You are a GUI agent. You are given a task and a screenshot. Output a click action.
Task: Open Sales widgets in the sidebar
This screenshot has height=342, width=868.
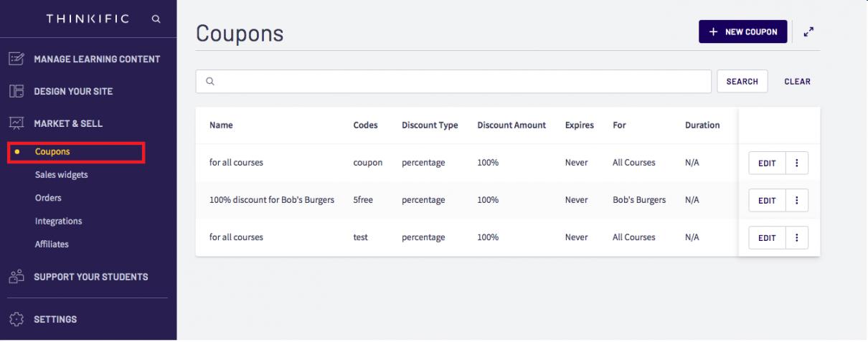[x=61, y=174]
